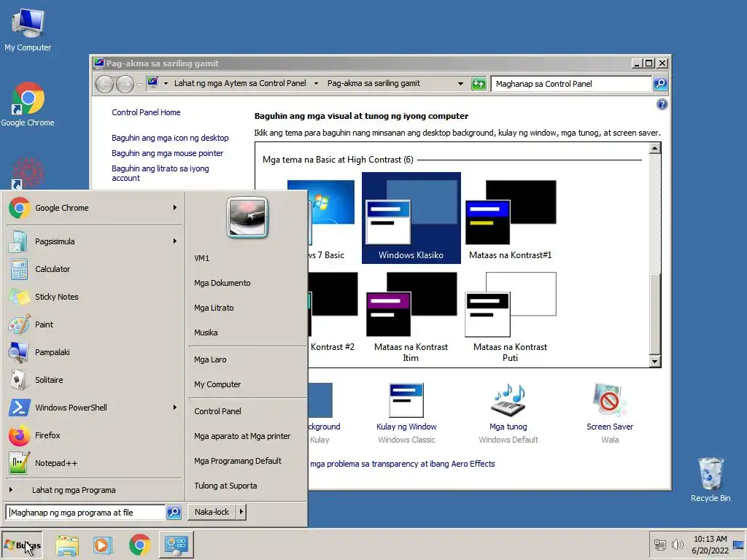
Task: Select Google Chrome desktop shortcut
Action: coord(28,104)
